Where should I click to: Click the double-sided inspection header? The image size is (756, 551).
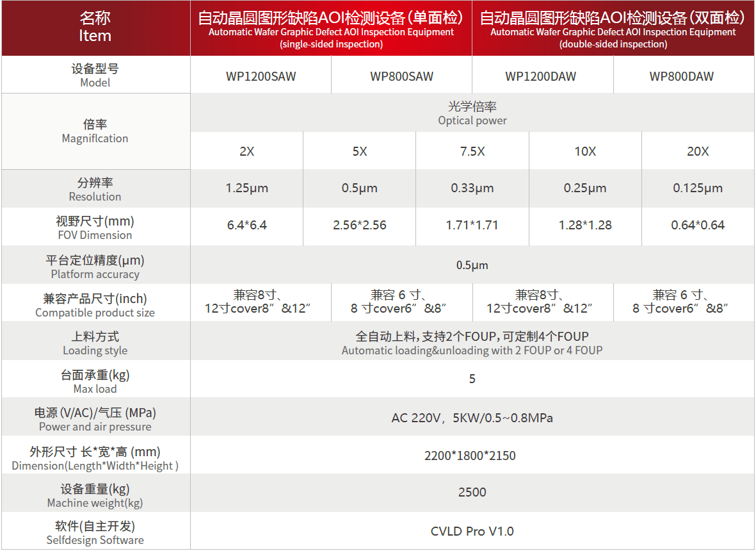[613, 28]
